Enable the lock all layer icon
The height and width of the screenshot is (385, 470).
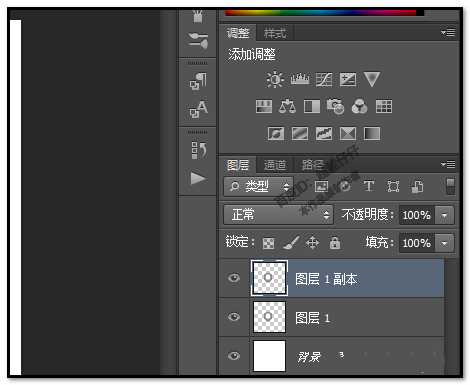(x=335, y=243)
